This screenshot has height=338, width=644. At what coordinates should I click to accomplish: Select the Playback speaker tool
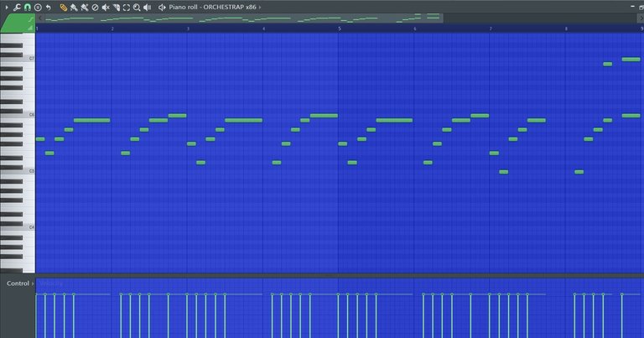[x=148, y=7]
